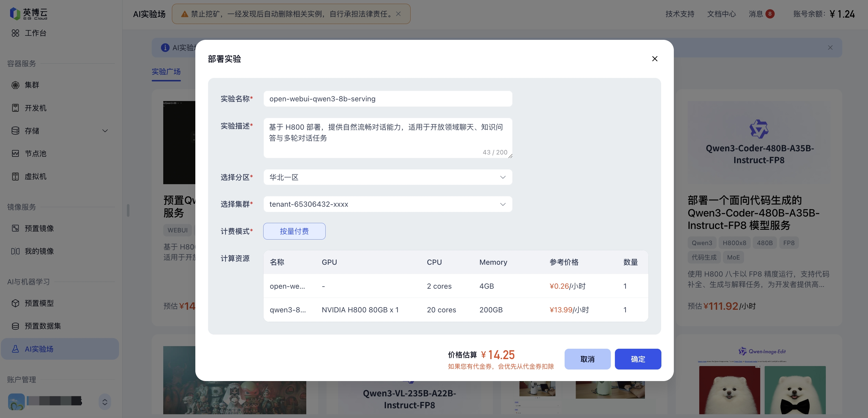Screen dimensions: 868x418
Task: Close the 部署实验 dialog with X
Action: [x=654, y=59]
